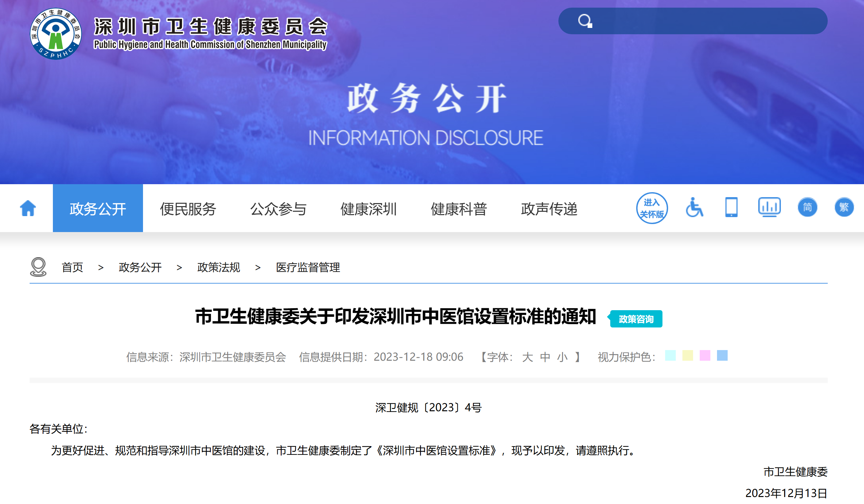The image size is (864, 504).
Task: Open the 健康科普 navigation menu
Action: [x=459, y=209]
